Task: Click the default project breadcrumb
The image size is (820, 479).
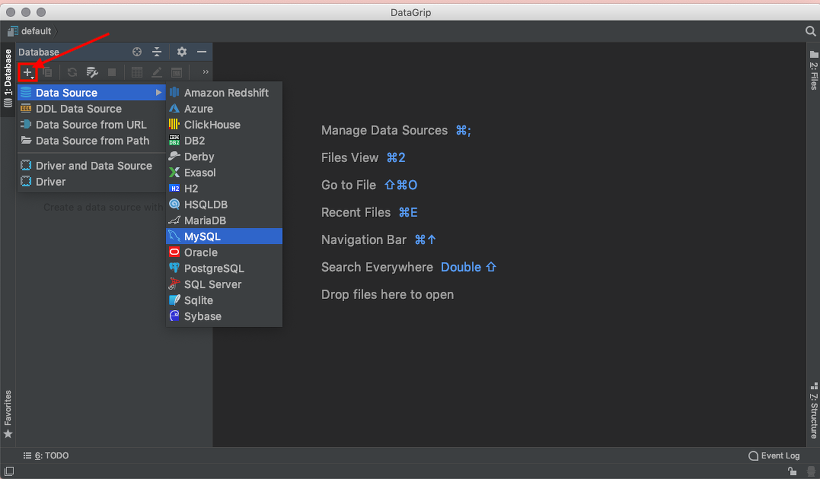Action: click(x=30, y=31)
